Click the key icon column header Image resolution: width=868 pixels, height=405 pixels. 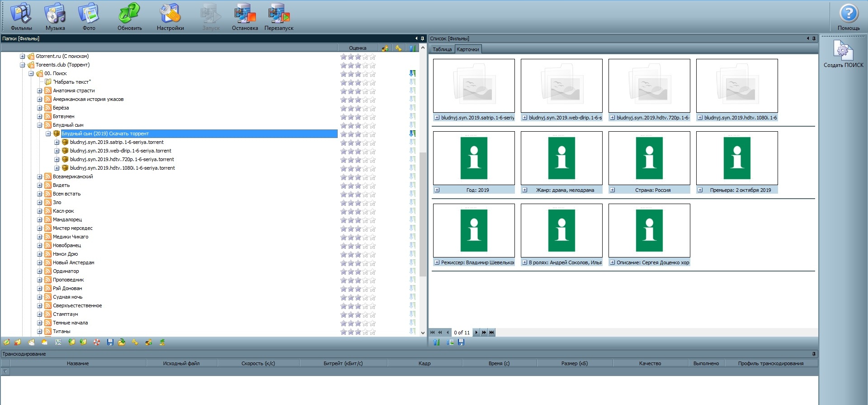point(398,48)
